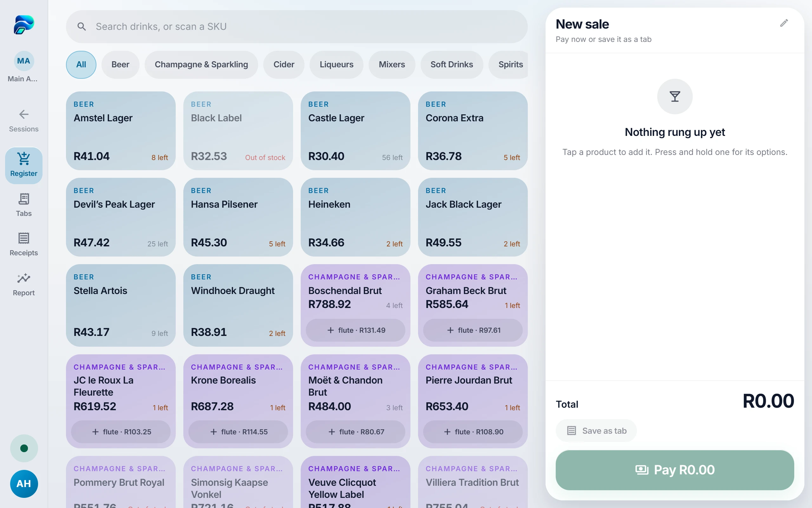Add Veuve Clicquot Yellow Label to sale

tap(355, 483)
